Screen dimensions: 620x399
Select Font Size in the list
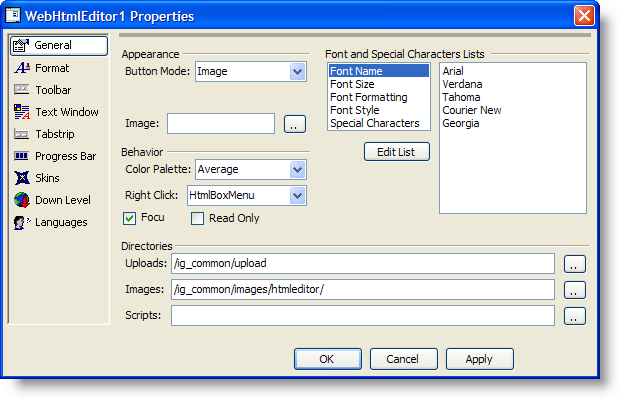click(378, 84)
